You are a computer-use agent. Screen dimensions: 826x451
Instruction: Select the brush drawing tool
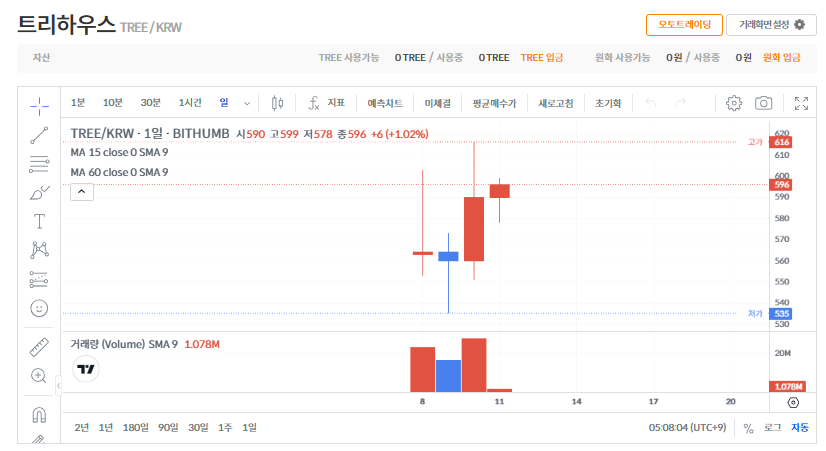click(39, 193)
